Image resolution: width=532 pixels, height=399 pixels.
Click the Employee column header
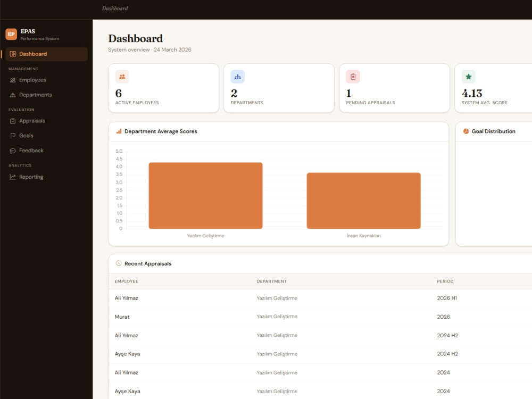point(126,281)
